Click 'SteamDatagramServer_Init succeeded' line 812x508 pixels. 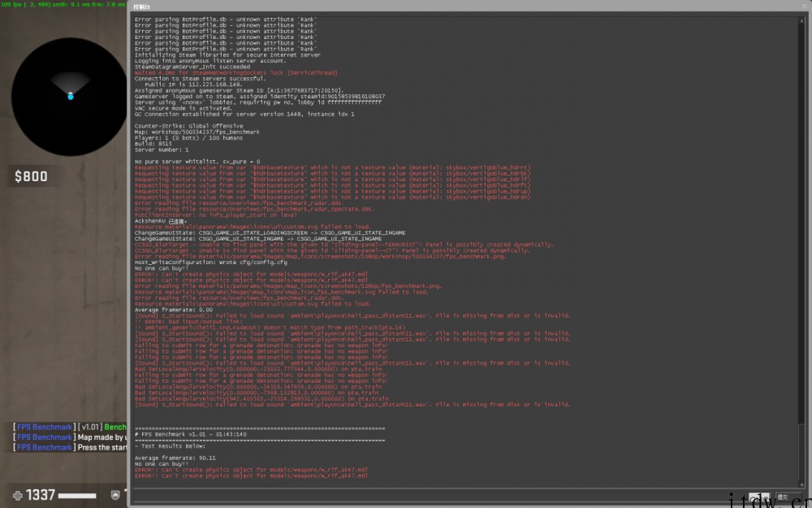(x=192, y=67)
